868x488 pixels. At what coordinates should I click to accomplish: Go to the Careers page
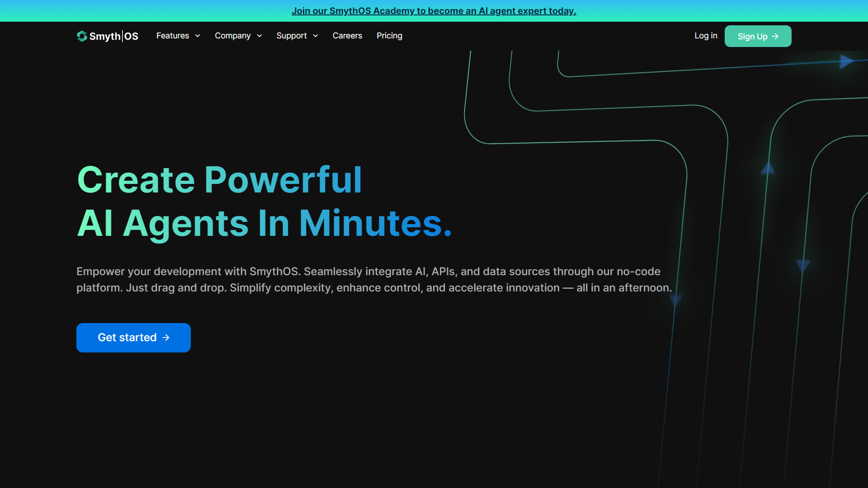[347, 36]
